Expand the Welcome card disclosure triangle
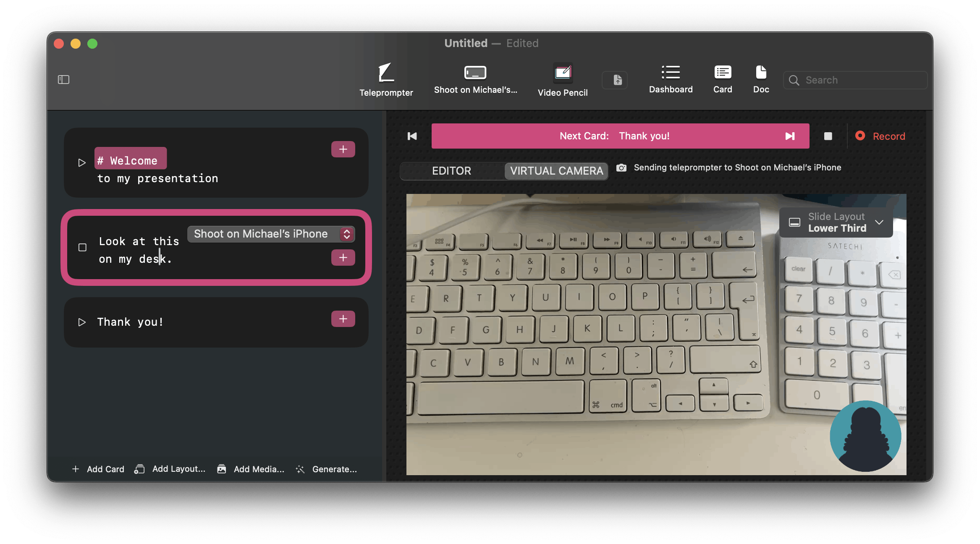The height and width of the screenshot is (544, 980). [81, 162]
